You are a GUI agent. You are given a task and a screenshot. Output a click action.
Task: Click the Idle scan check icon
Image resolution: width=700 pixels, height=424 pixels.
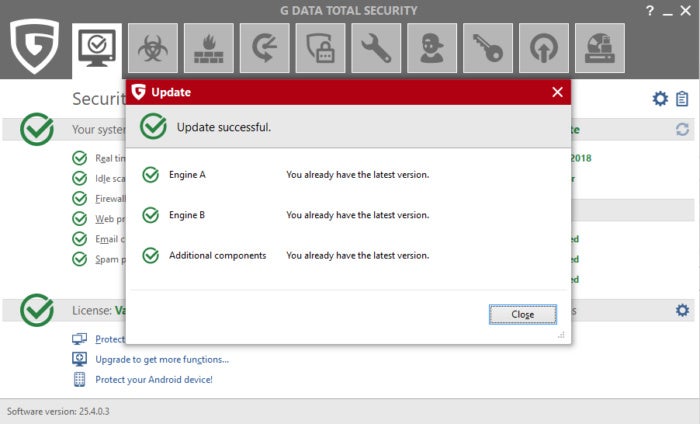(79, 178)
